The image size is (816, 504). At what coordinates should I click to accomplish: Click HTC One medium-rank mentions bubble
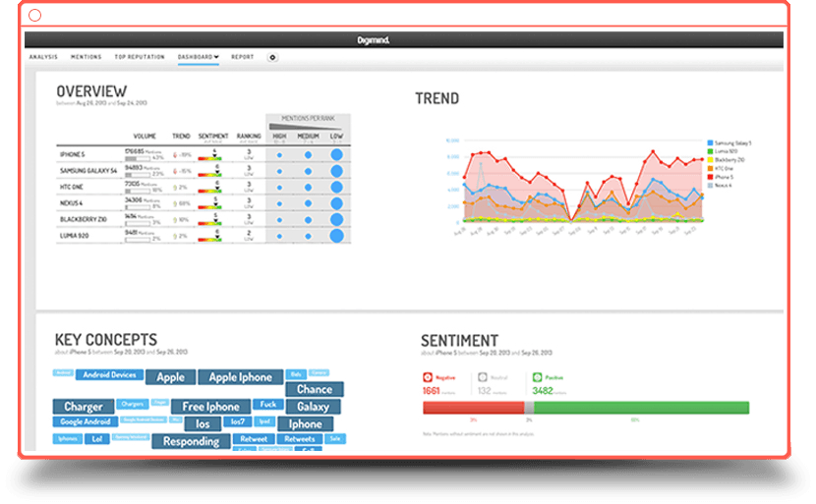coord(308,188)
